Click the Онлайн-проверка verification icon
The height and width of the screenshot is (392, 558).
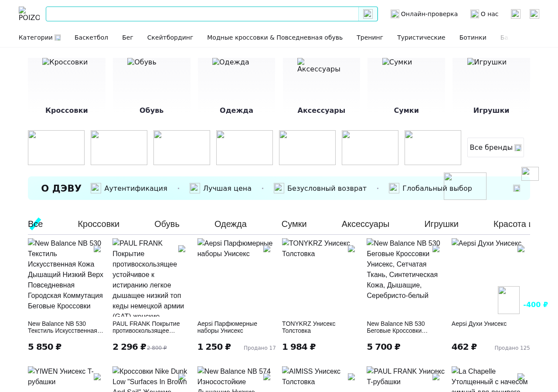[x=395, y=14]
